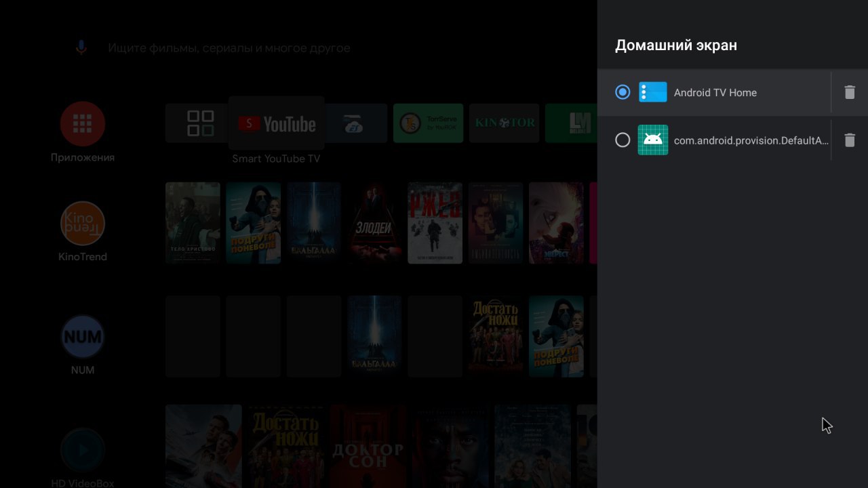Image resolution: width=868 pixels, height=488 pixels.
Task: Select the Android TV Home radio button
Action: coord(623,92)
